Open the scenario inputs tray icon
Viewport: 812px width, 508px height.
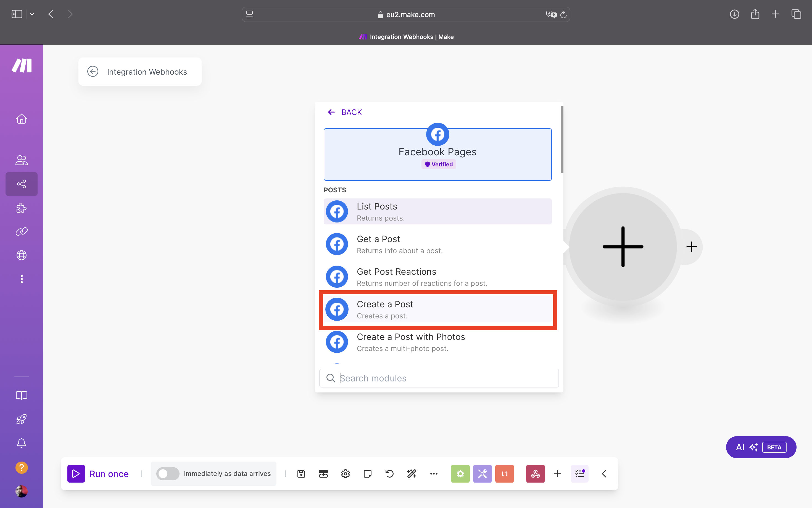(323, 474)
